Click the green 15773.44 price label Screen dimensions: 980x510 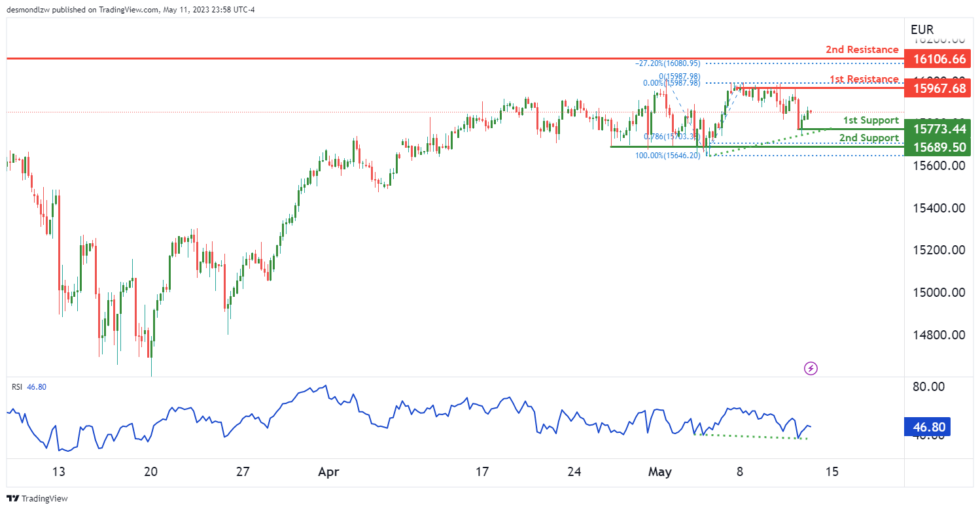[x=937, y=129]
